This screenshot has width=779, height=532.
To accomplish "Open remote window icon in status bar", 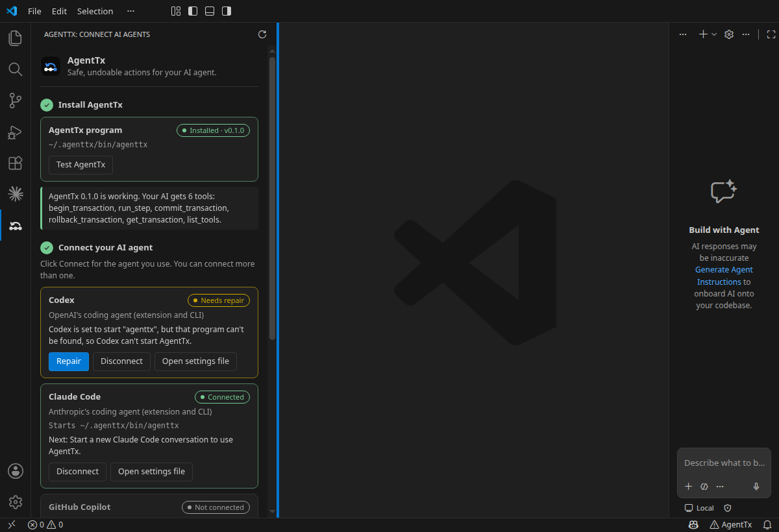I will click(11, 525).
